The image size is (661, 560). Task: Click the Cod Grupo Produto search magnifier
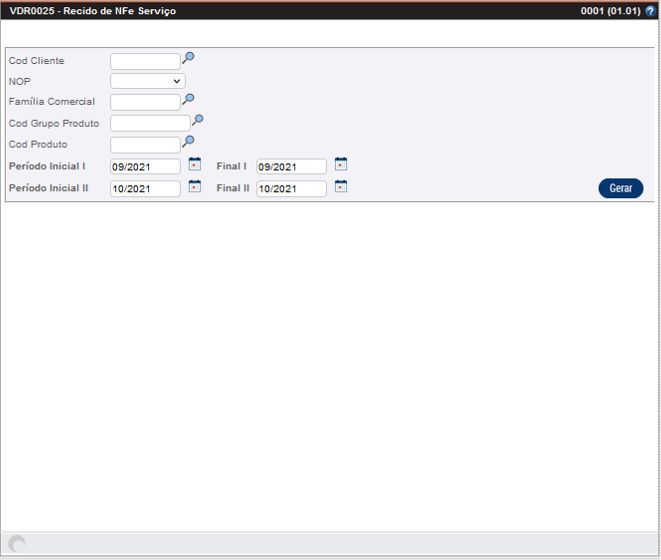click(x=198, y=120)
